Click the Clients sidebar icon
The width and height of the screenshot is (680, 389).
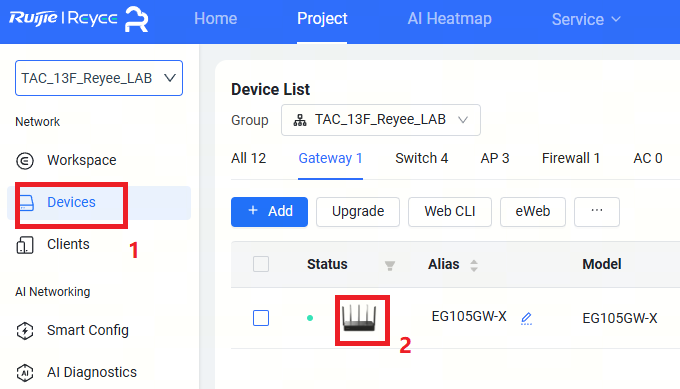tap(25, 245)
